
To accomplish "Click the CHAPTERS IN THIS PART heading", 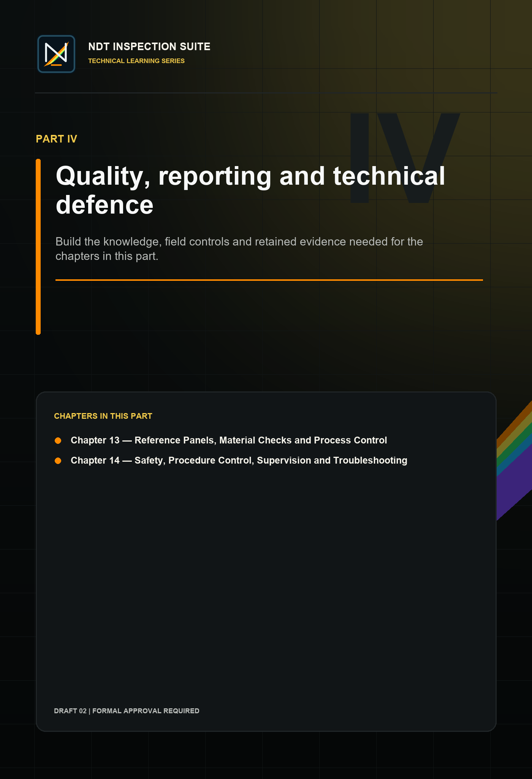I will (x=103, y=416).
